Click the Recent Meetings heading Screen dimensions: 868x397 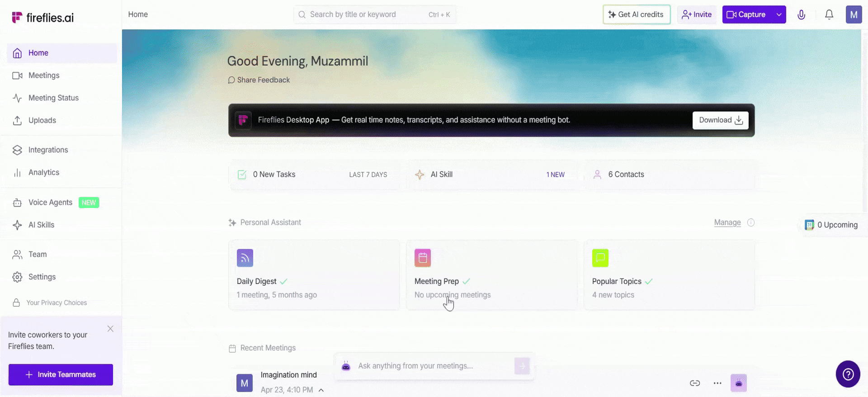pyautogui.click(x=268, y=348)
